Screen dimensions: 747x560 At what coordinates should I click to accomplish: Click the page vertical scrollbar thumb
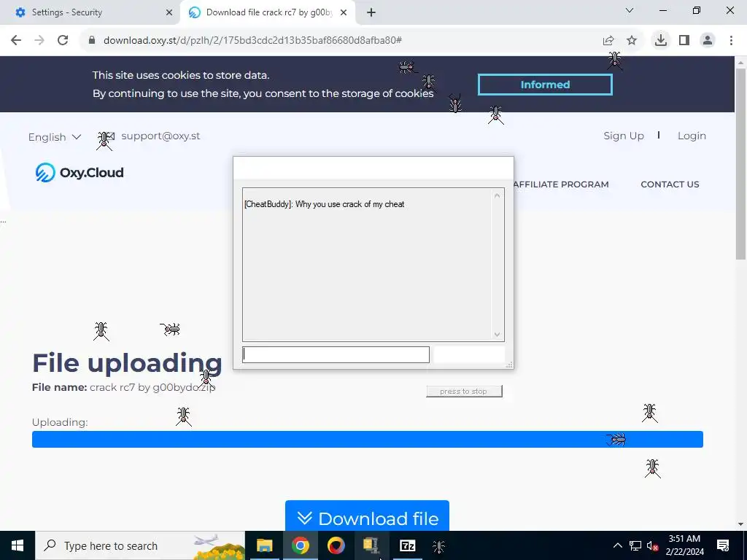coord(740,163)
